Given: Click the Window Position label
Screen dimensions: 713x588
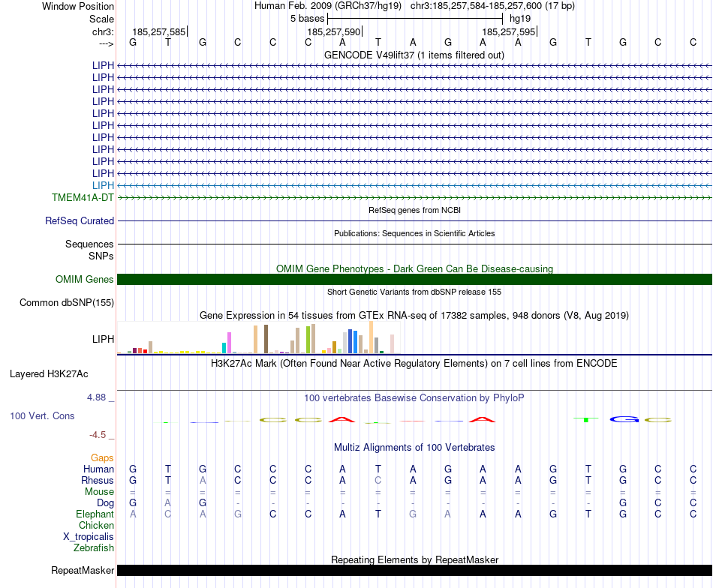Looking at the screenshot, I should pos(78,6).
